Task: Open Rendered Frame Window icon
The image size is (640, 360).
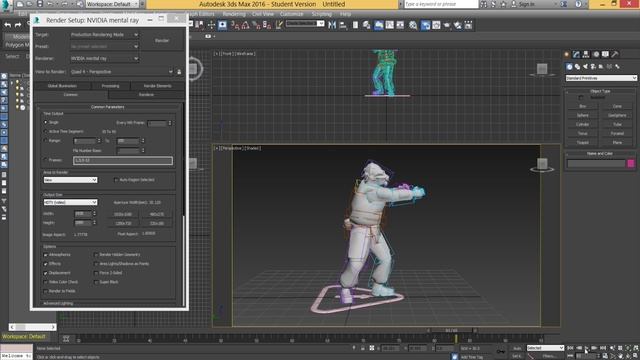Action: point(436,25)
